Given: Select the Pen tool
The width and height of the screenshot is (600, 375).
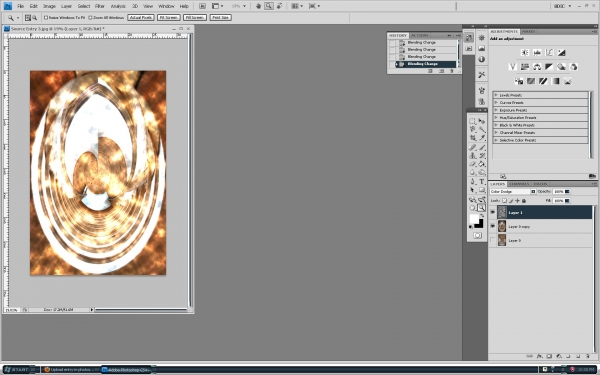Looking at the screenshot, I should tap(473, 182).
